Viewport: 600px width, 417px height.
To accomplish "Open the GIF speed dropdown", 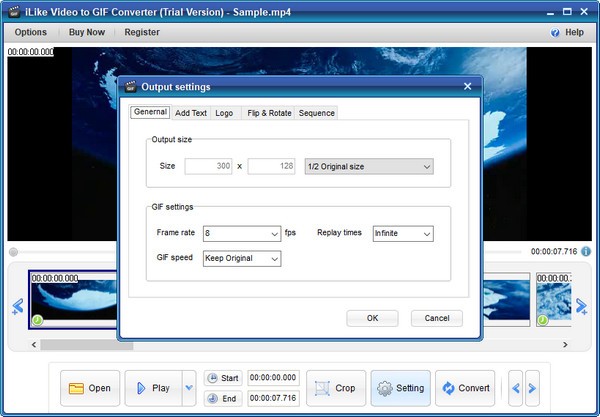I will pyautogui.click(x=242, y=258).
